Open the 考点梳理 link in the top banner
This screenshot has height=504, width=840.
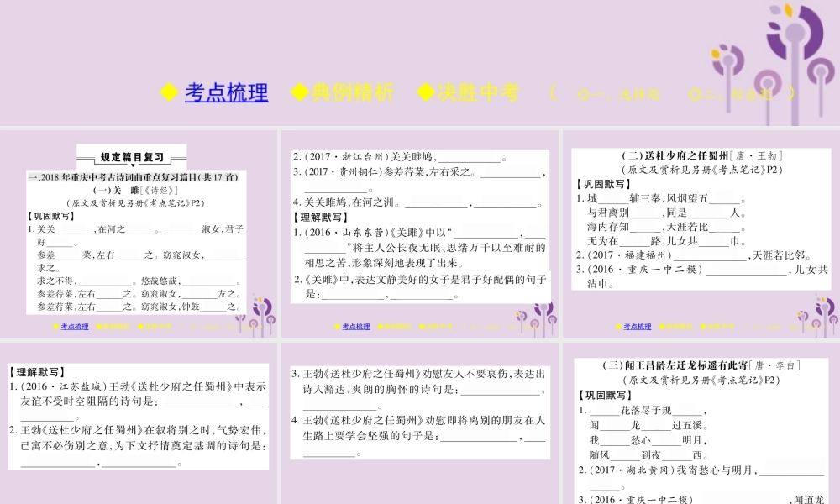[227, 92]
